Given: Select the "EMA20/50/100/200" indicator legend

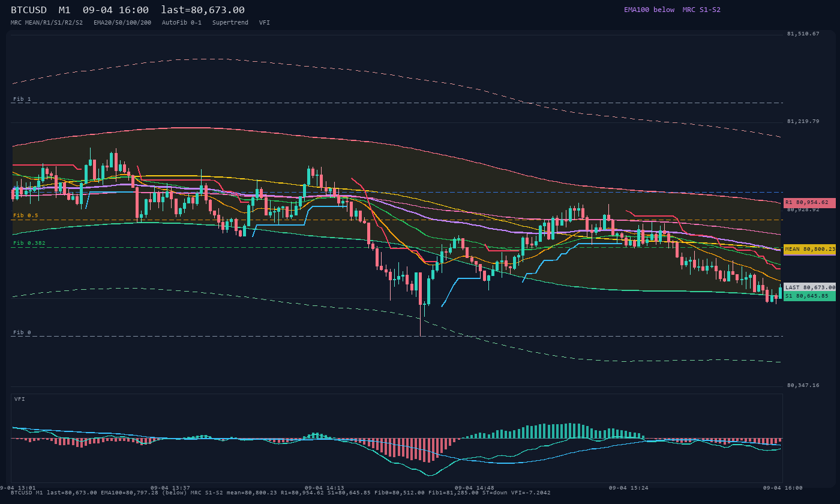Looking at the screenshot, I should coord(122,22).
